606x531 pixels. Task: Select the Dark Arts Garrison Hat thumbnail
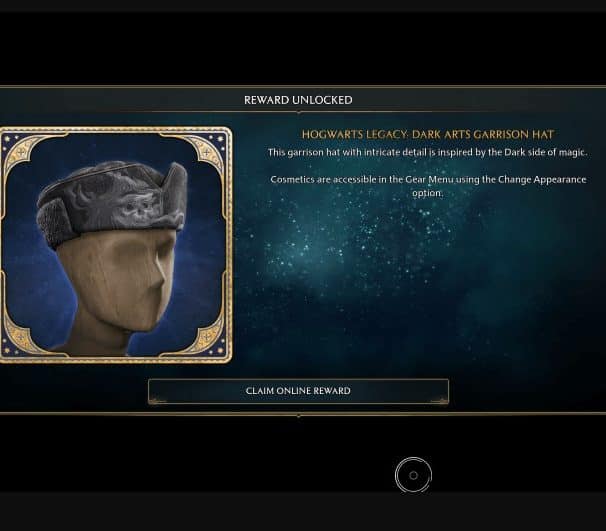coord(116,245)
